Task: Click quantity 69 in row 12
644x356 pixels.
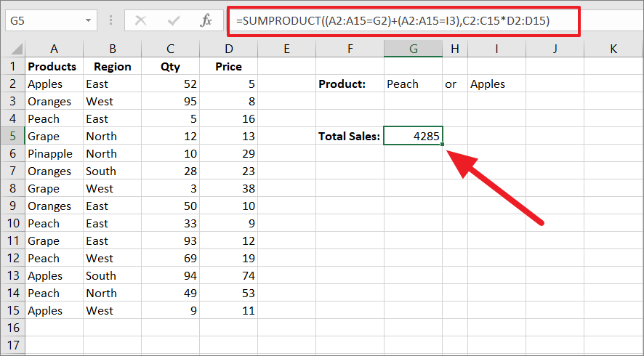Action: (x=170, y=258)
